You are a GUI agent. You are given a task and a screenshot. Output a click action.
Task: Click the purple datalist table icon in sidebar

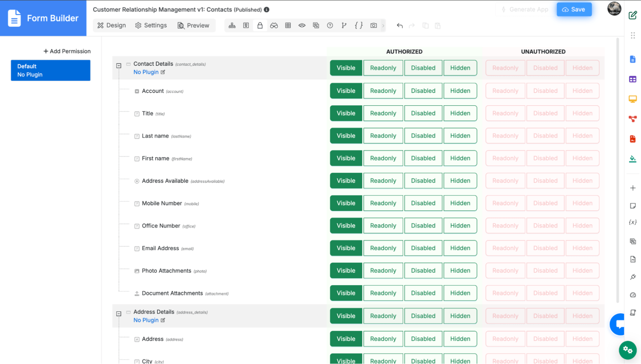[633, 79]
